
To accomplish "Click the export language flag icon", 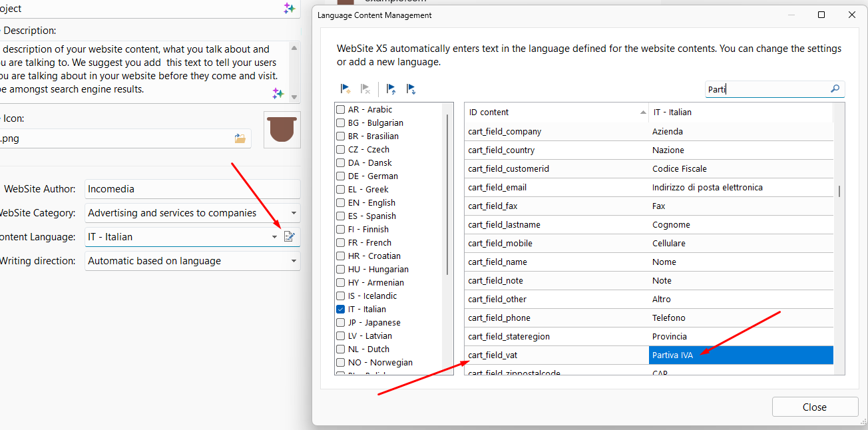I will [x=411, y=89].
